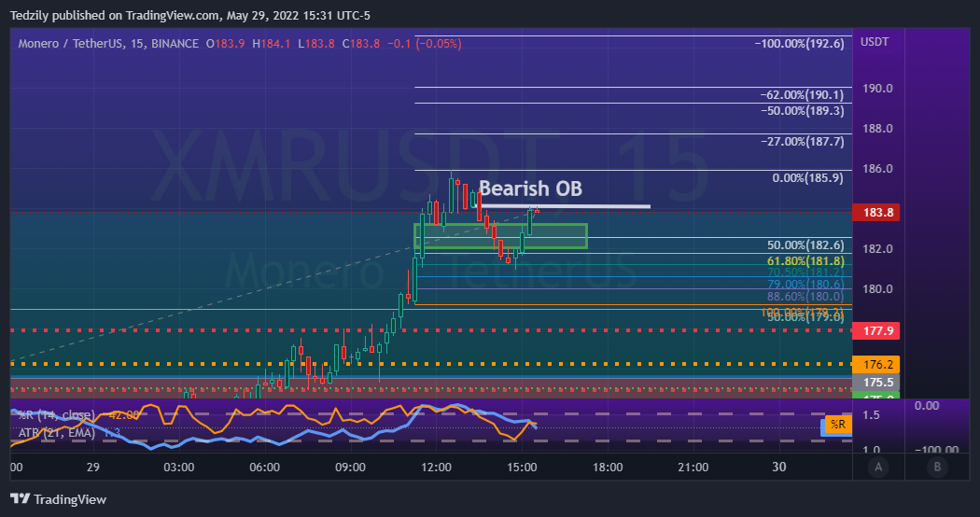Image resolution: width=980 pixels, height=517 pixels.
Task: Select the green order block rectangle
Action: click(x=500, y=236)
